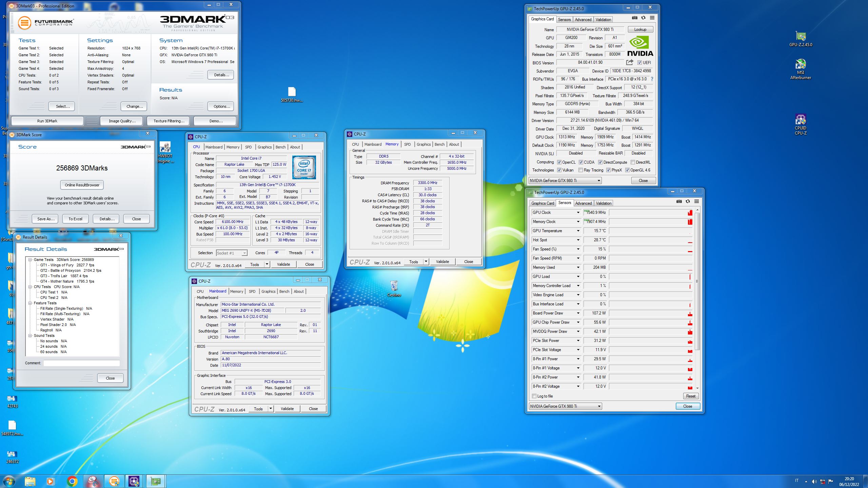Toggle the UEFI checkbox in GPU-Z
The image size is (868, 488).
click(x=639, y=63)
